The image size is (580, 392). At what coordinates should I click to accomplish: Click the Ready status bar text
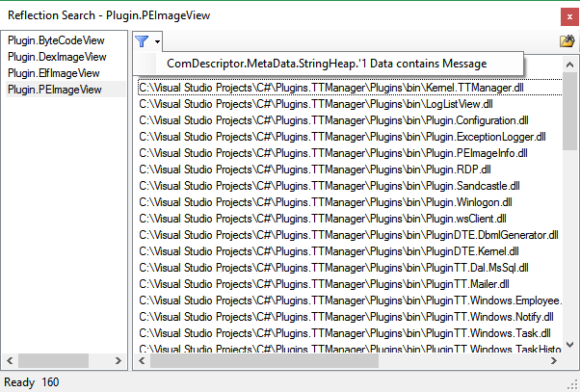click(19, 382)
